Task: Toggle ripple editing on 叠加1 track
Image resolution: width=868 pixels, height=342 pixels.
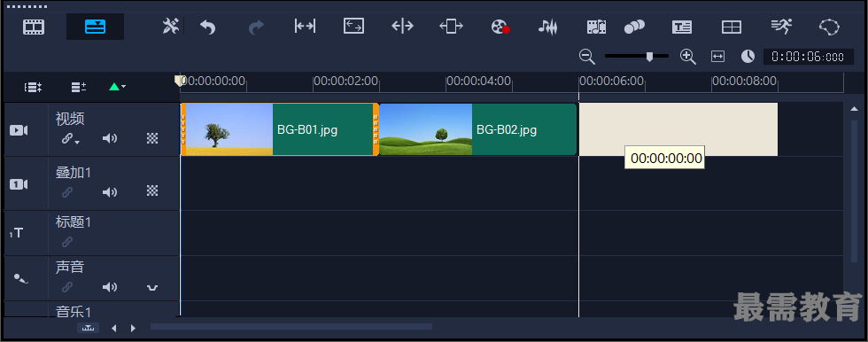Action: click(x=67, y=192)
